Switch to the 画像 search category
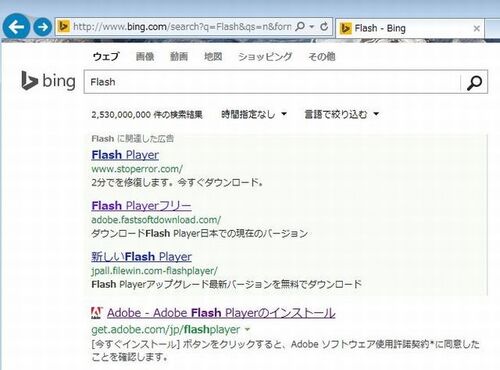 click(x=145, y=56)
